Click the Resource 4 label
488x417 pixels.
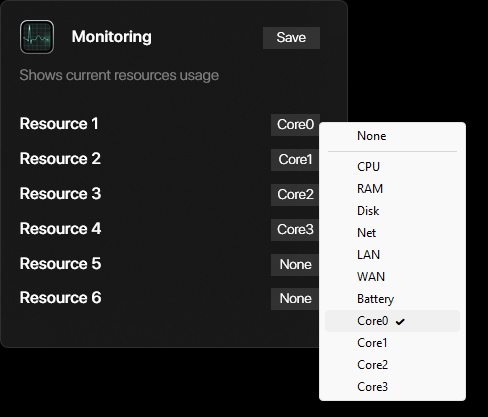click(x=60, y=229)
